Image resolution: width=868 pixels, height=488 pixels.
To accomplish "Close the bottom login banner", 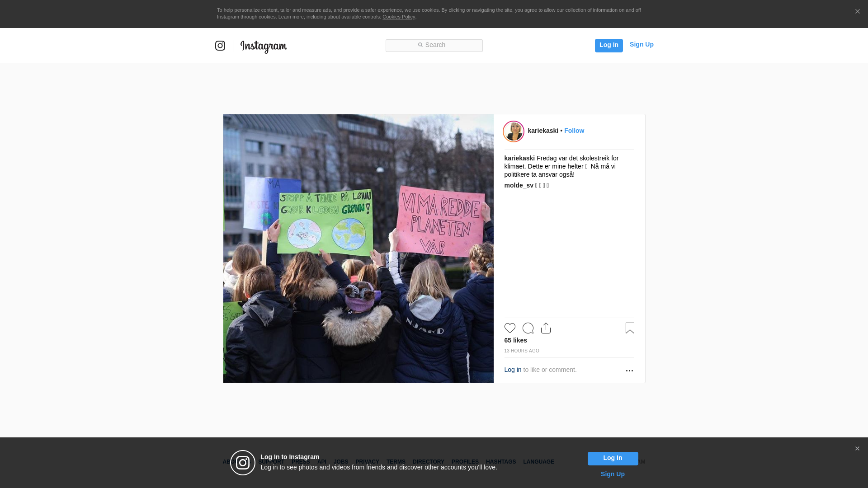I will click(857, 449).
